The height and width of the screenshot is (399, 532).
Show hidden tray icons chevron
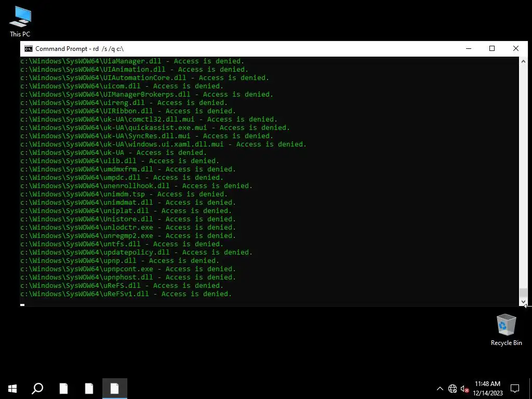(x=440, y=389)
